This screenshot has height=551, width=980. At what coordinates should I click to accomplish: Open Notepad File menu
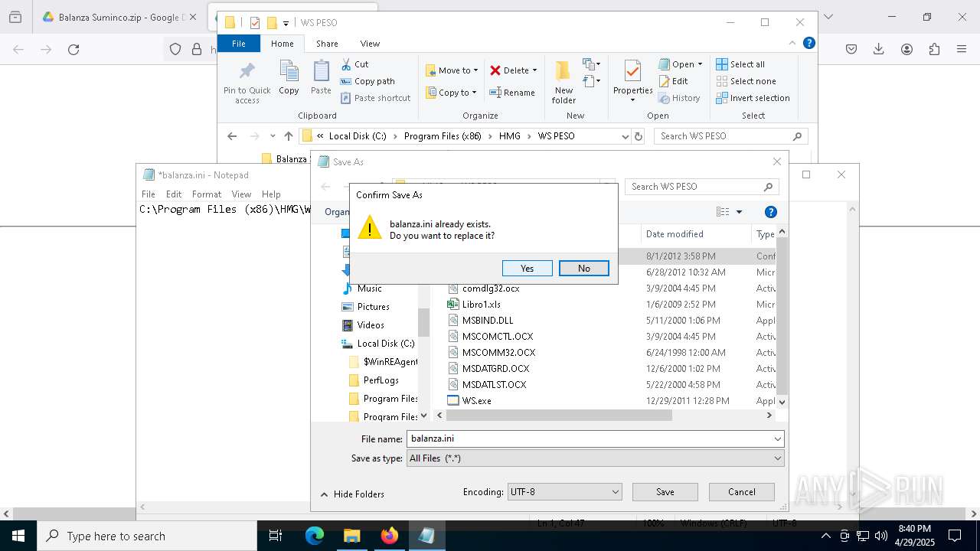(149, 194)
